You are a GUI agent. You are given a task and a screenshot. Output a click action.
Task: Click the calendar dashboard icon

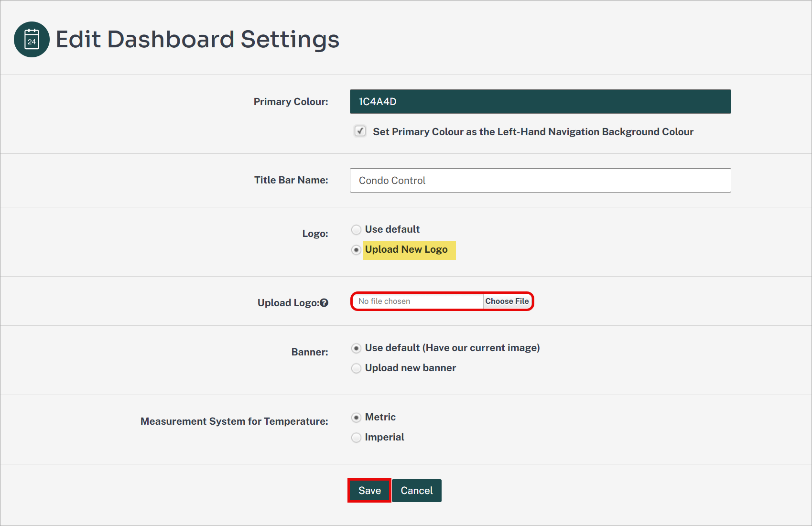(x=32, y=39)
